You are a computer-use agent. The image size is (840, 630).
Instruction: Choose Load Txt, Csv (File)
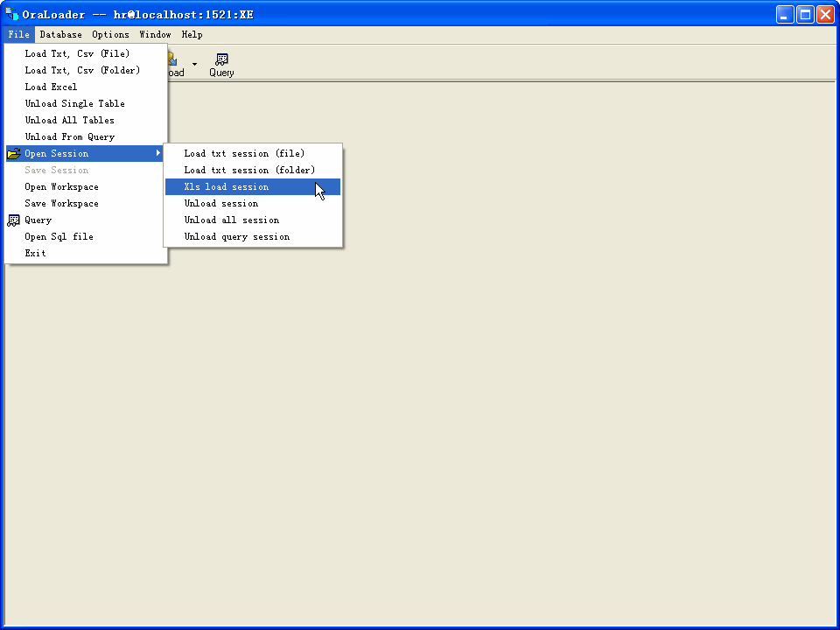click(x=86, y=53)
